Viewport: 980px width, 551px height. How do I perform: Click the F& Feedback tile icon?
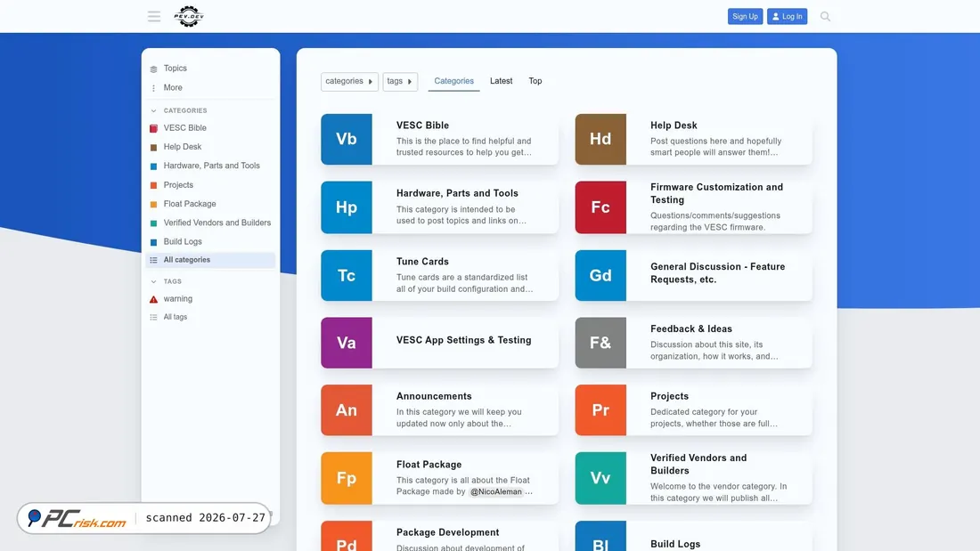pyautogui.click(x=600, y=343)
